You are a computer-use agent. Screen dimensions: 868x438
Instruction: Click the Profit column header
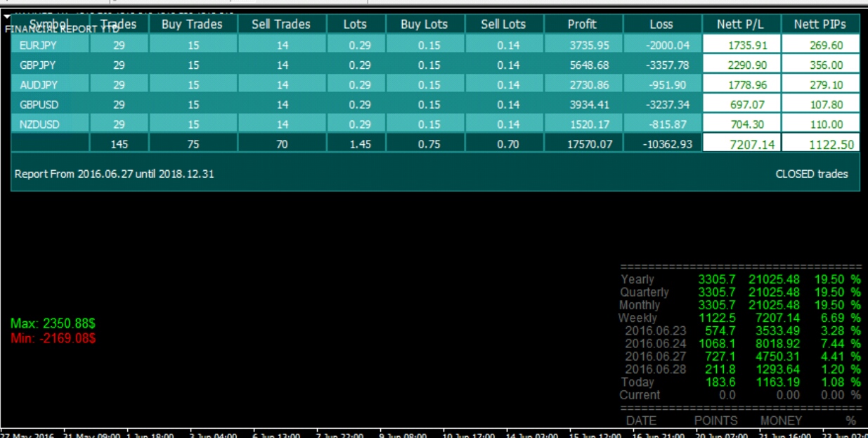click(x=582, y=24)
